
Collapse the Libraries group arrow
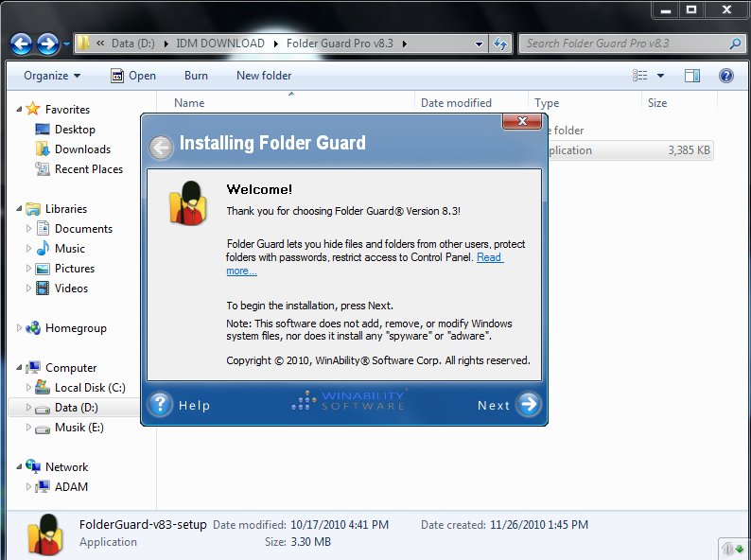[19, 209]
